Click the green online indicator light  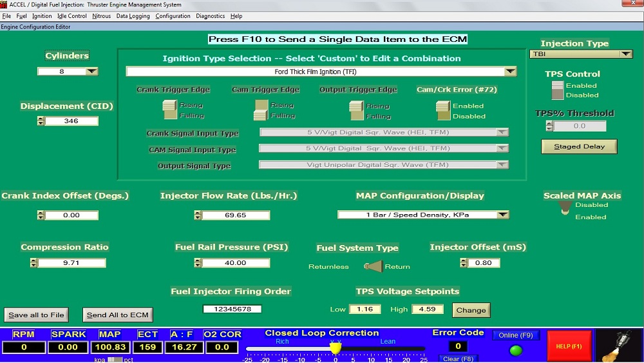[x=515, y=350]
